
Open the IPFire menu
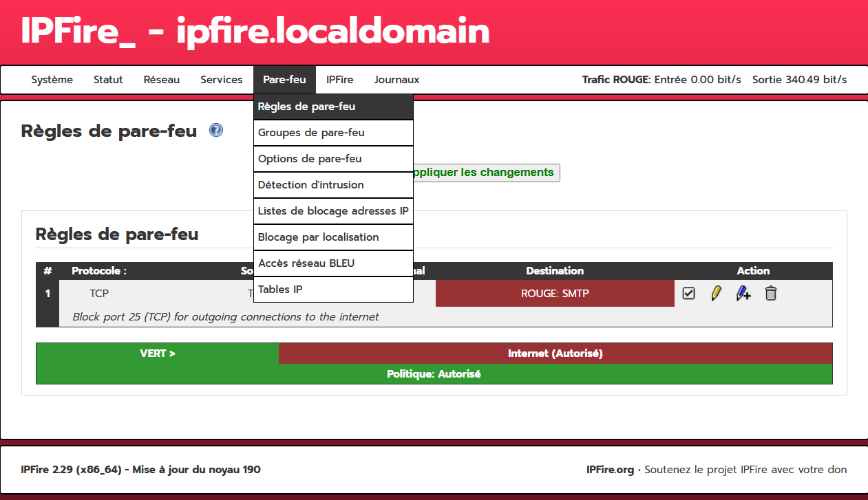[339, 80]
